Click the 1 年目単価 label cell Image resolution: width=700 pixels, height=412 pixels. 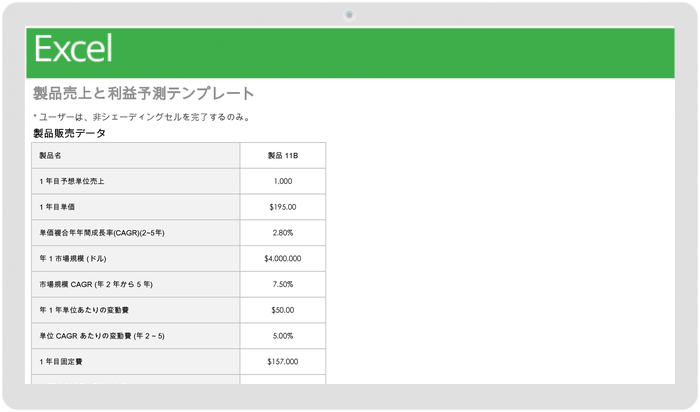point(136,207)
